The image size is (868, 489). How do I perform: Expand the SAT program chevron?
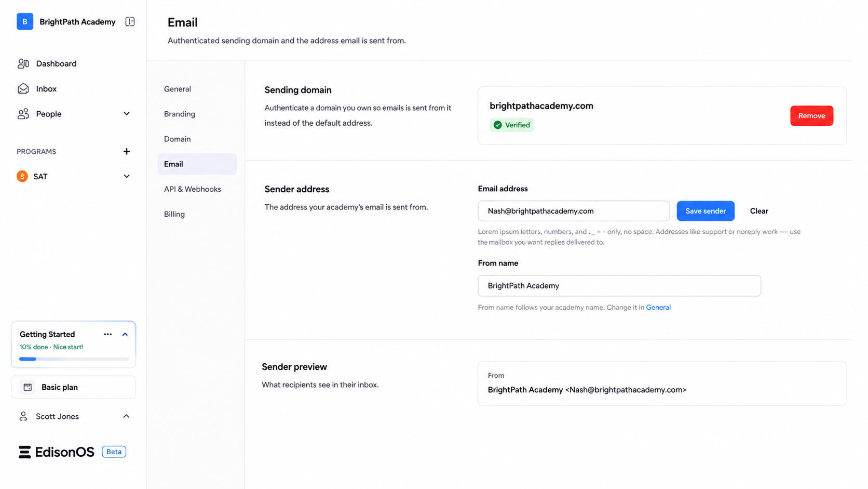point(127,176)
